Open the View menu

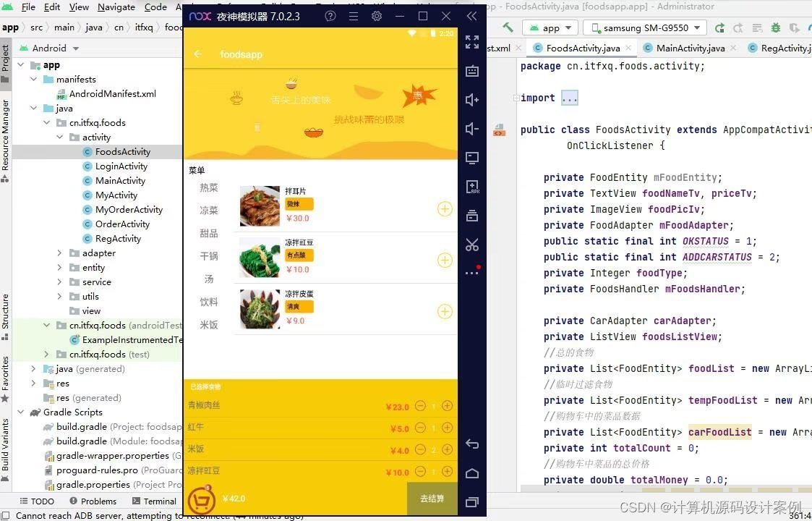(79, 7)
